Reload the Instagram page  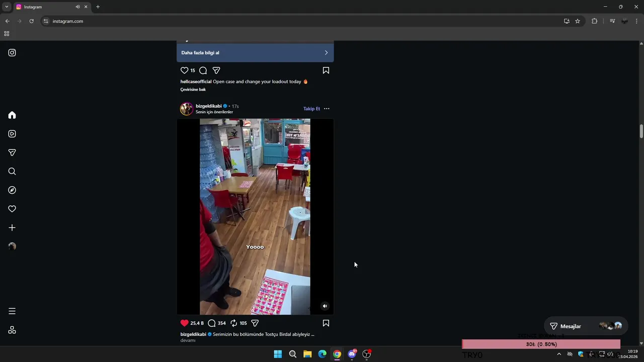(x=31, y=21)
